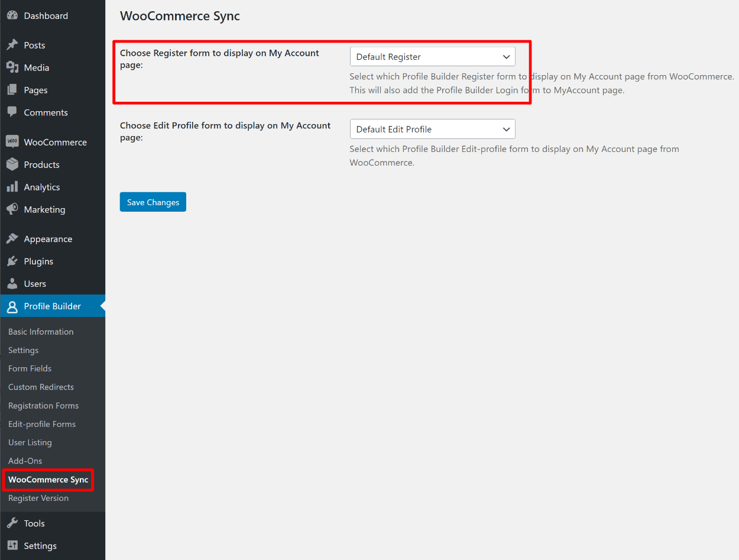The width and height of the screenshot is (739, 560).
Task: Click the Profile Builder user icon
Action: pyautogui.click(x=12, y=306)
